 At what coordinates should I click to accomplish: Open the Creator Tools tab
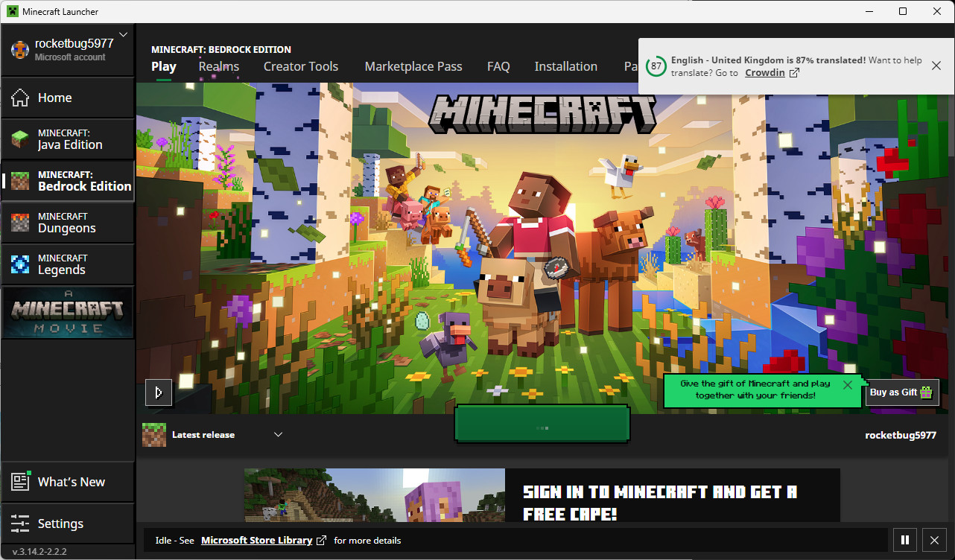tap(301, 66)
